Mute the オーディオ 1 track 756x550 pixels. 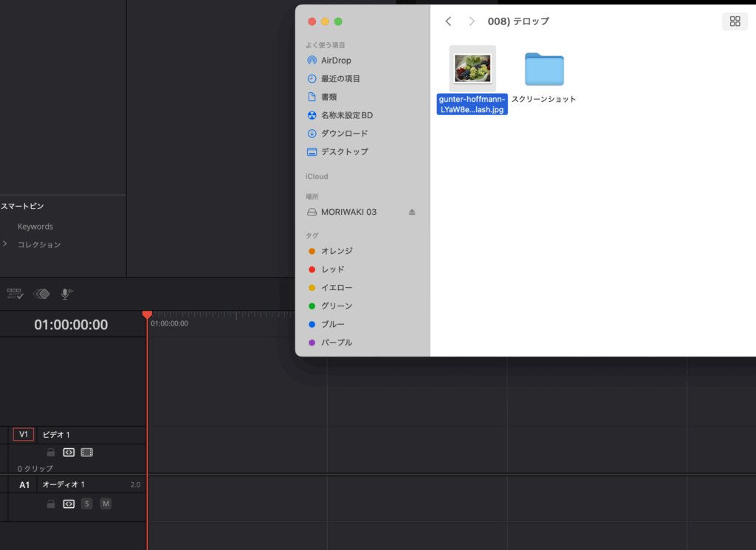point(106,504)
